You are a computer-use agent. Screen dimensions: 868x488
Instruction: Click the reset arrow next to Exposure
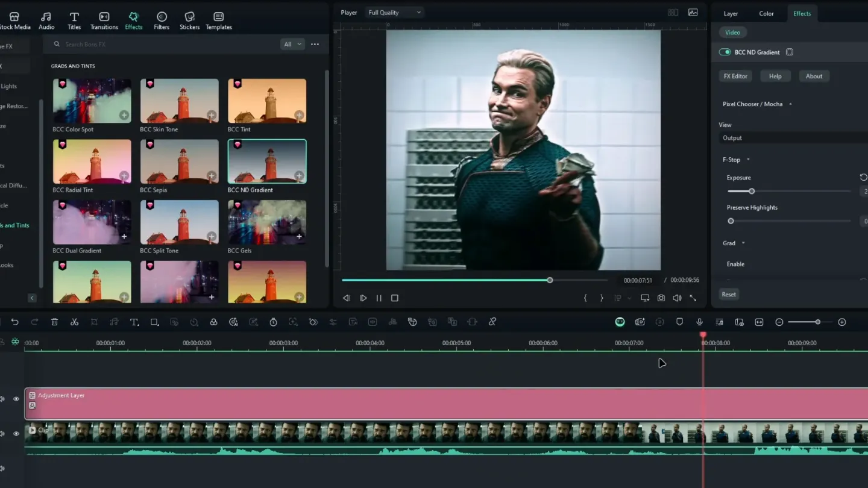863,178
